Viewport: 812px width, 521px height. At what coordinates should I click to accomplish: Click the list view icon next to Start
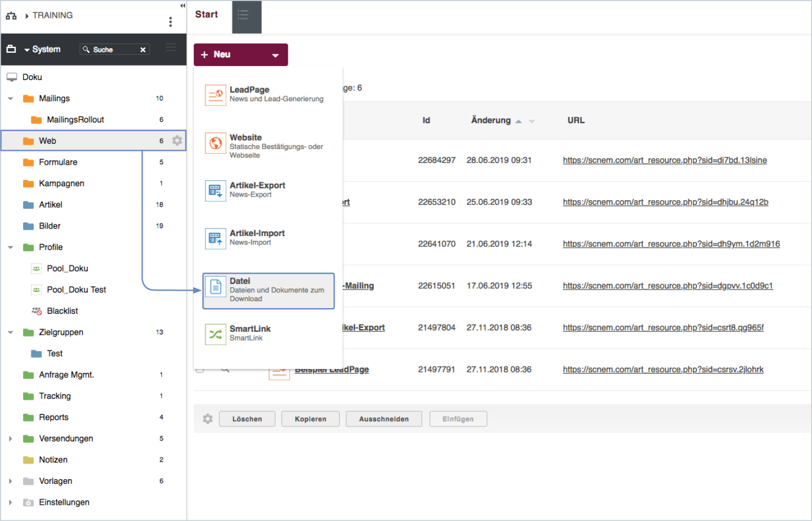click(x=244, y=15)
